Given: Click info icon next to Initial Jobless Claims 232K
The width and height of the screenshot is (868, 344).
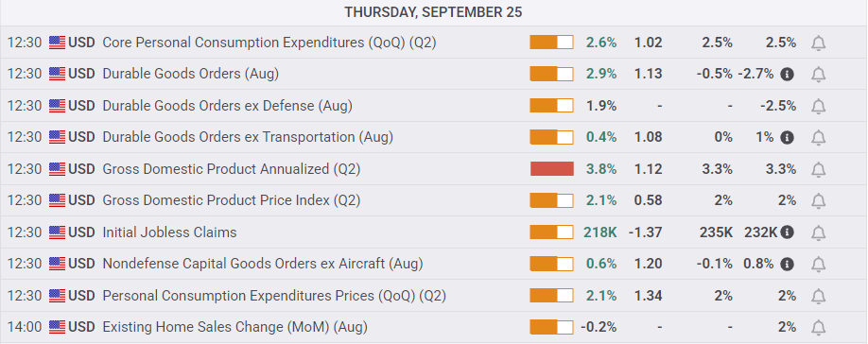Looking at the screenshot, I should click(788, 232).
